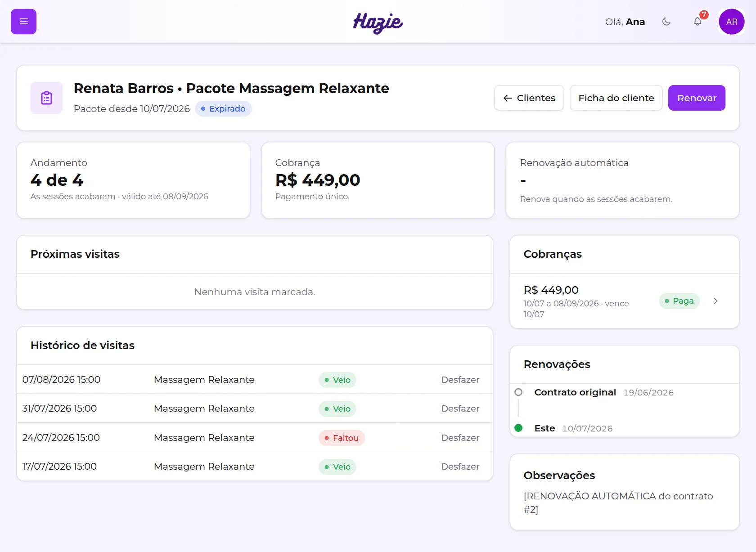756x552 pixels.
Task: Open notifications bell with 7 badge
Action: (x=698, y=22)
